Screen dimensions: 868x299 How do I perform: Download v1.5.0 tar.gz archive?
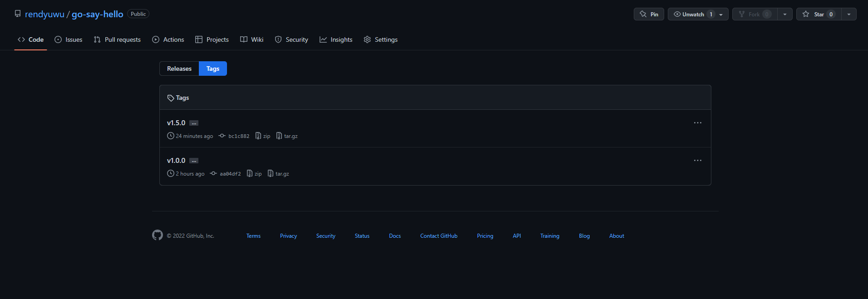click(x=287, y=136)
